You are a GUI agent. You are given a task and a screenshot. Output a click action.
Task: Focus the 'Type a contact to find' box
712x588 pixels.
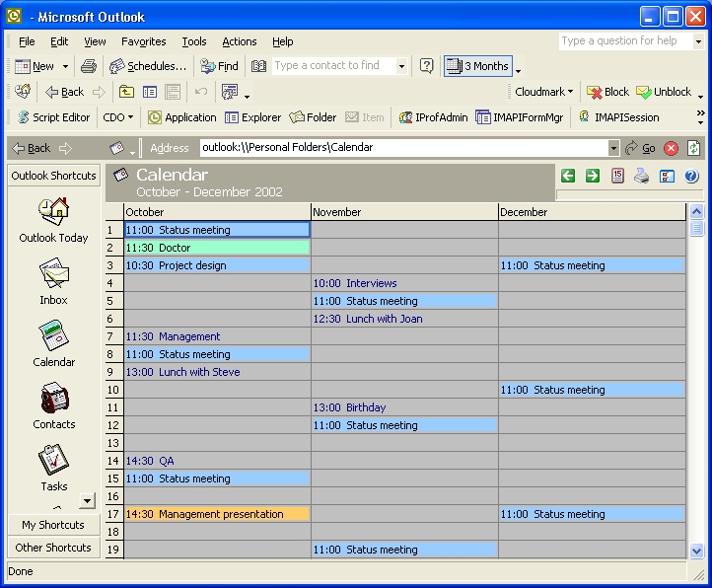click(333, 65)
